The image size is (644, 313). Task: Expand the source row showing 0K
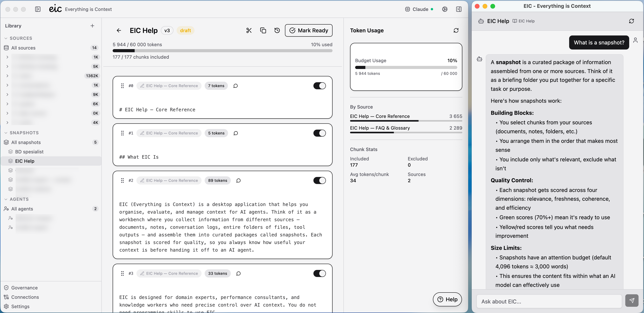pyautogui.click(x=7, y=113)
